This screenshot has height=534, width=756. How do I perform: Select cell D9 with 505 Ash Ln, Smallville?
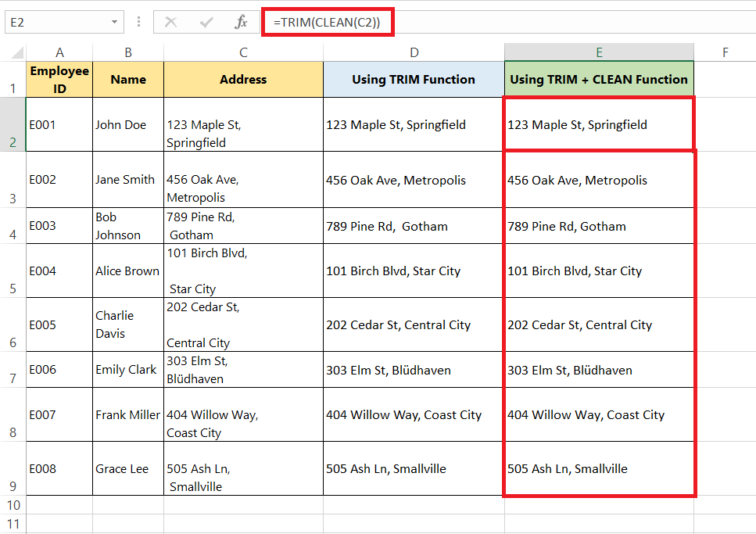[x=414, y=468]
